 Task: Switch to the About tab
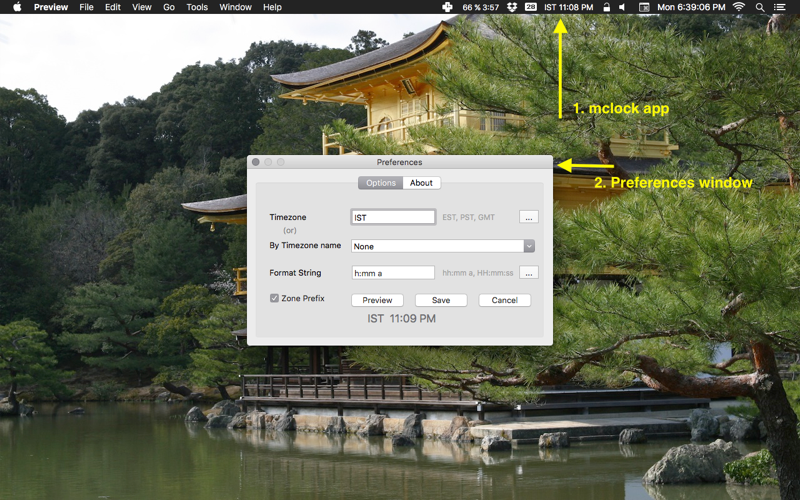point(421,183)
